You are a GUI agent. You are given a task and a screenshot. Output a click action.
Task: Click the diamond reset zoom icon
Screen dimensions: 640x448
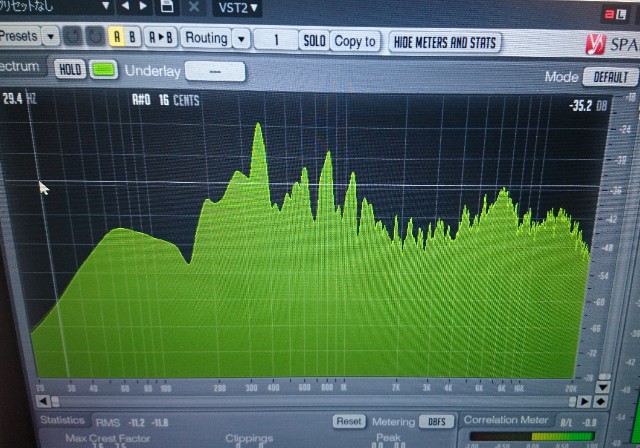click(600, 402)
